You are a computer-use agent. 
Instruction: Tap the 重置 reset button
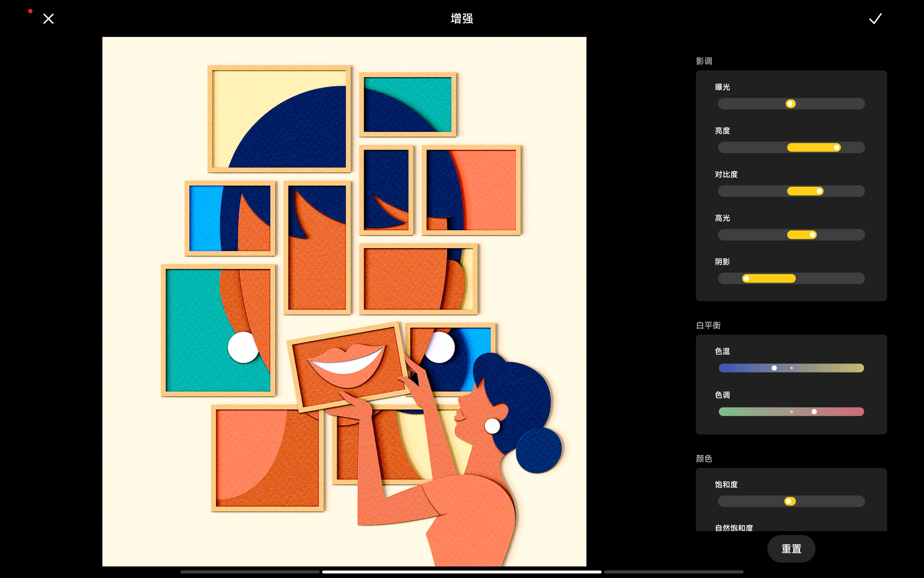pyautogui.click(x=791, y=548)
